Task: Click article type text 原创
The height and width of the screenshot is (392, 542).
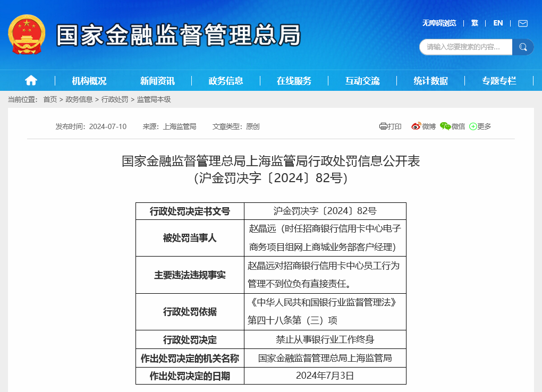Action: (x=253, y=126)
